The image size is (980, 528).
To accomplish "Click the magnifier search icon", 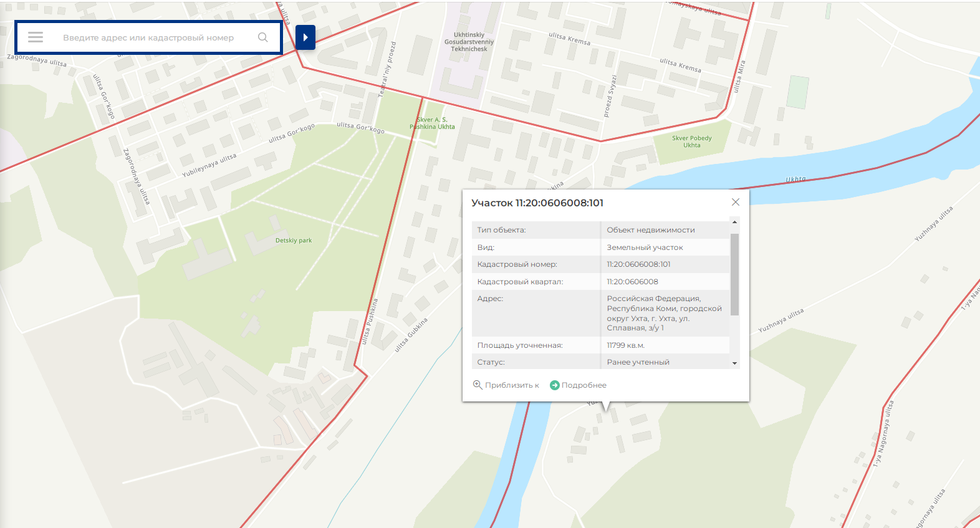I will tap(263, 37).
